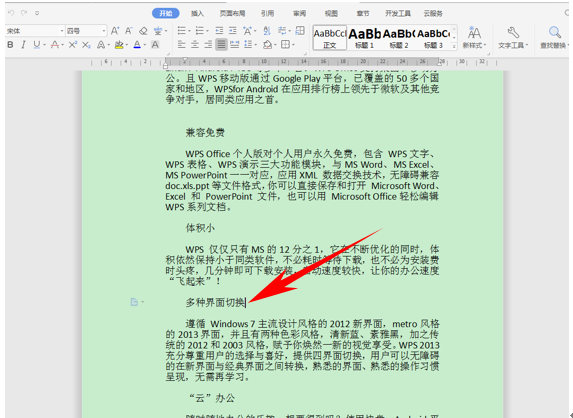This screenshot has height=418, width=573.
Task: Toggle the justify alignment button
Action: coord(221,45)
